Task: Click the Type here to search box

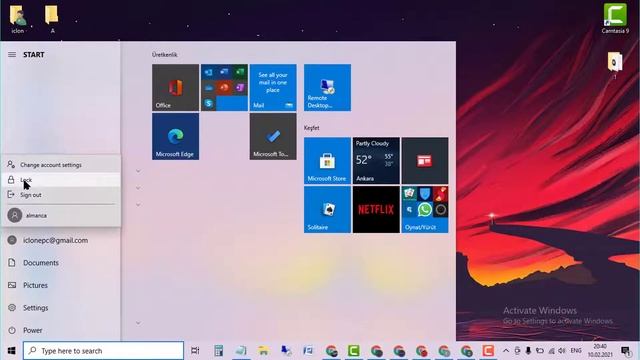Action: [x=104, y=351]
